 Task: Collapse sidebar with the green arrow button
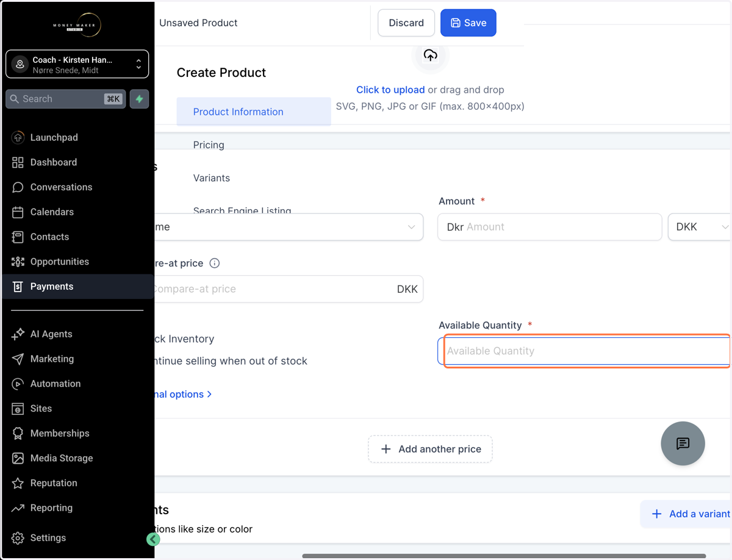coord(153,539)
